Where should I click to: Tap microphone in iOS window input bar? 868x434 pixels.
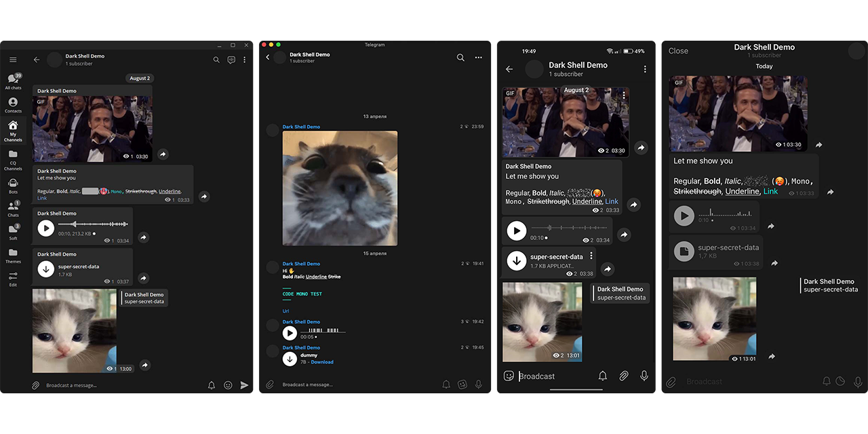pos(858,382)
